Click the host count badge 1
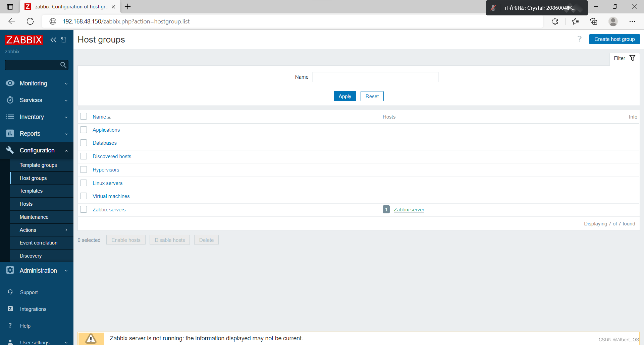This screenshot has width=644, height=345. 386,209
